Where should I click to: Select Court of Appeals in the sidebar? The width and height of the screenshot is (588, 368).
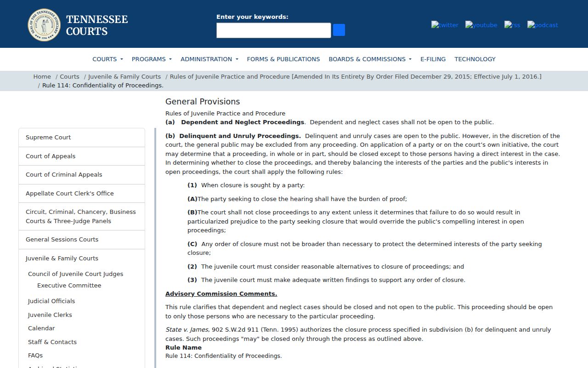click(x=82, y=156)
